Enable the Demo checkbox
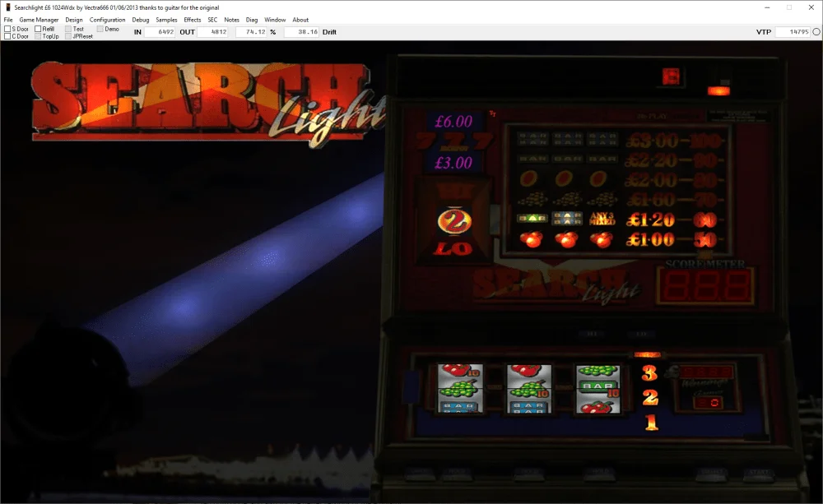Image resolution: width=823 pixels, height=504 pixels. coord(100,29)
